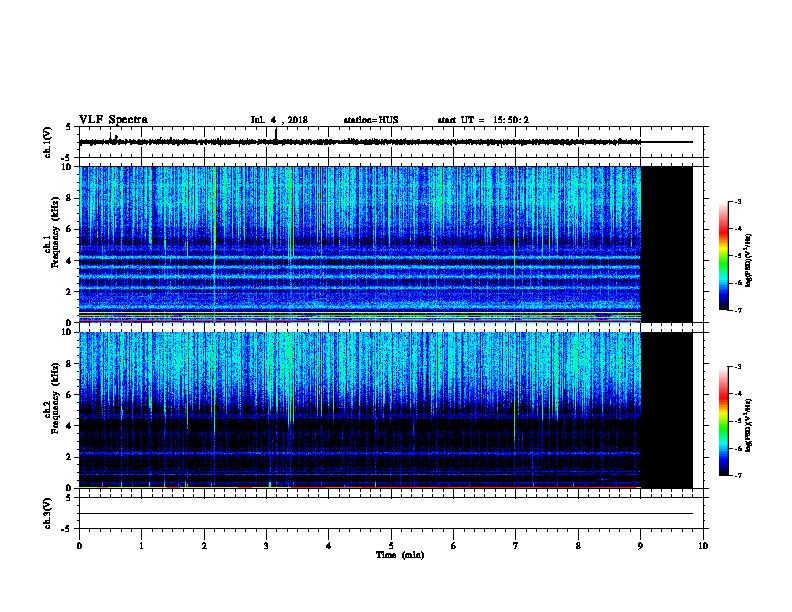Screen dimensions: 792x612
Task: Click the '2' kHz tick on ch.2 frequency axis
Action: pyautogui.click(x=70, y=457)
